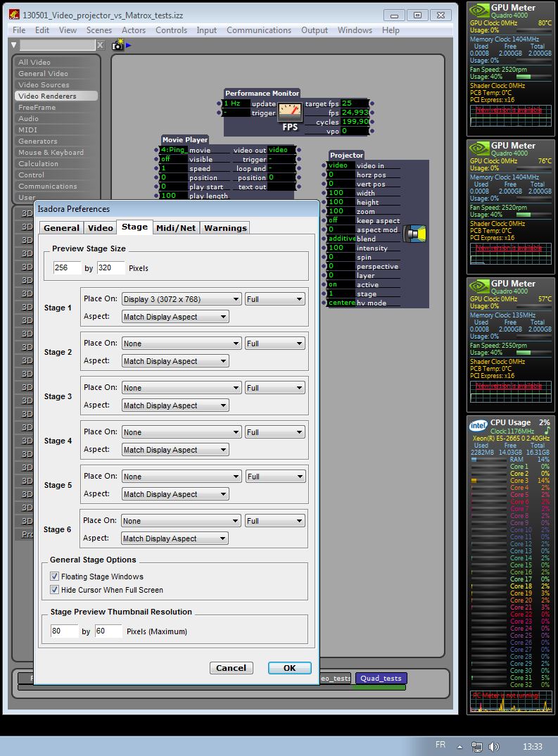Image resolution: width=558 pixels, height=756 pixels.
Task: Toggle Floating Stage Windows checkbox
Action: tap(54, 577)
